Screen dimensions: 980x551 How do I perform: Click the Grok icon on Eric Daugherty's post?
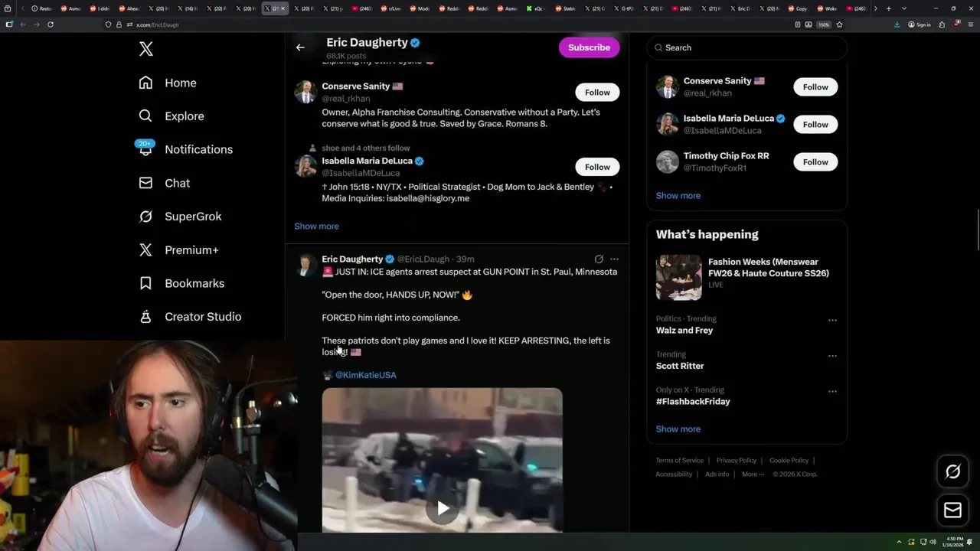point(599,259)
